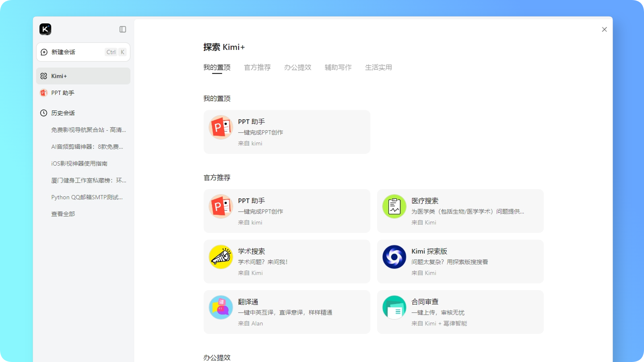Viewport: 644px width, 362px height.
Task: Click the 医疗搜索 clipboard icon
Action: [394, 207]
